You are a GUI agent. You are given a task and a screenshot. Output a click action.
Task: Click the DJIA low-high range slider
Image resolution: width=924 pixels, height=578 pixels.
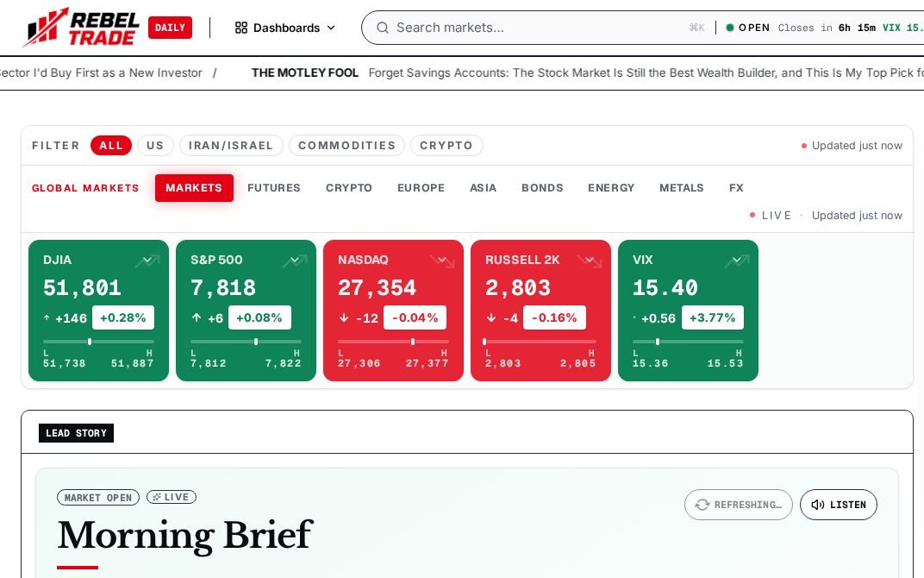[x=98, y=342]
